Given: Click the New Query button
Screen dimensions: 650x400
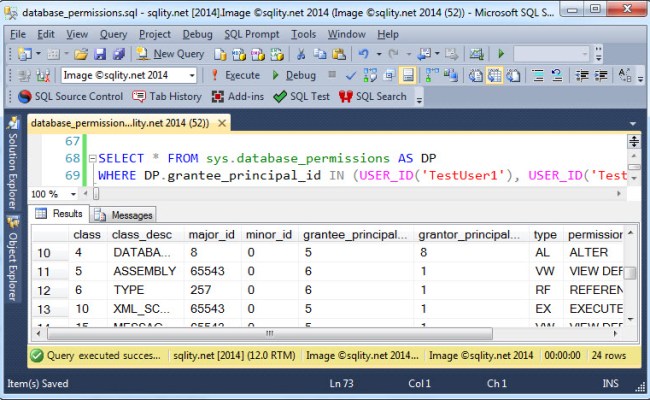Looking at the screenshot, I should 171,54.
